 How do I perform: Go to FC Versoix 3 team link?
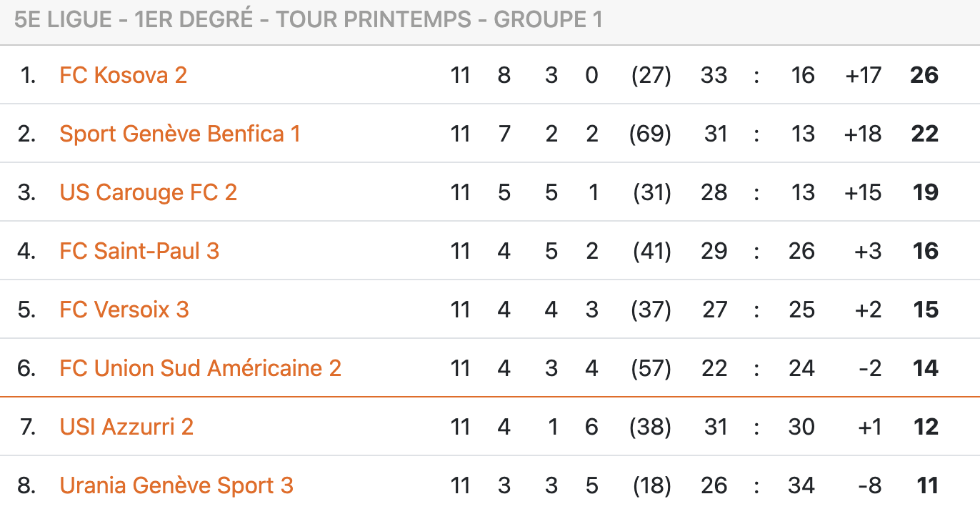124,310
